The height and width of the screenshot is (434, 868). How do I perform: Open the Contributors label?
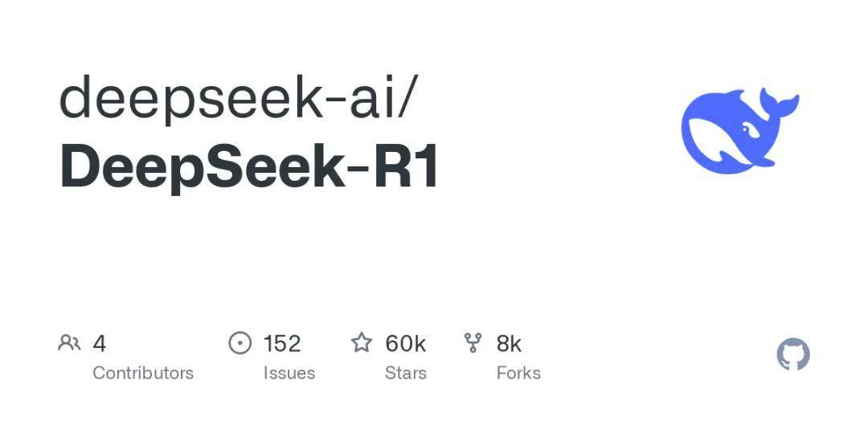(x=143, y=373)
